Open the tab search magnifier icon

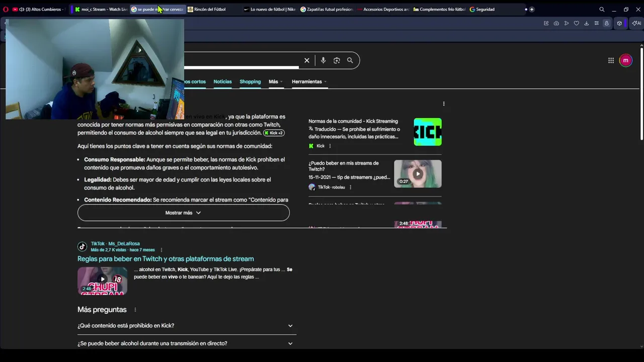coord(602,9)
